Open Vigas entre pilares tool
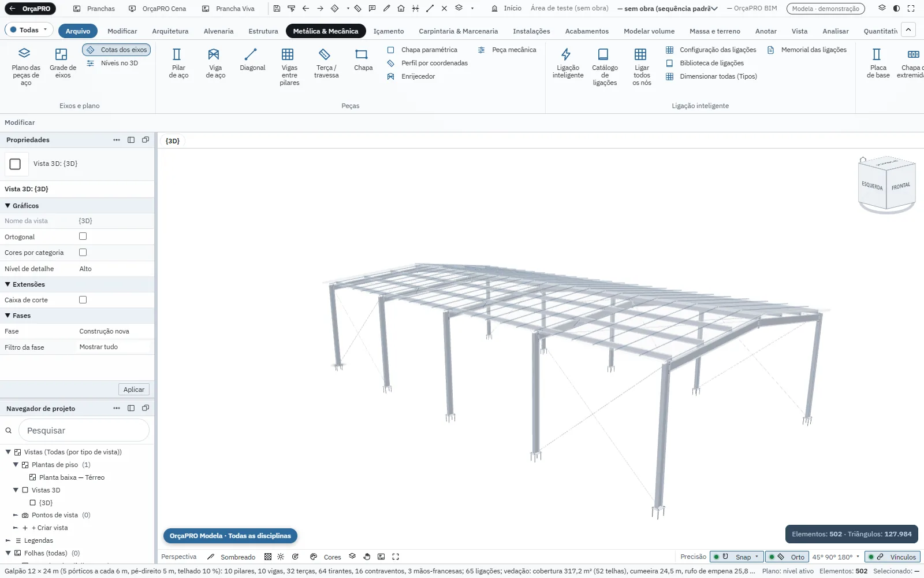The width and height of the screenshot is (924, 578). [289, 67]
